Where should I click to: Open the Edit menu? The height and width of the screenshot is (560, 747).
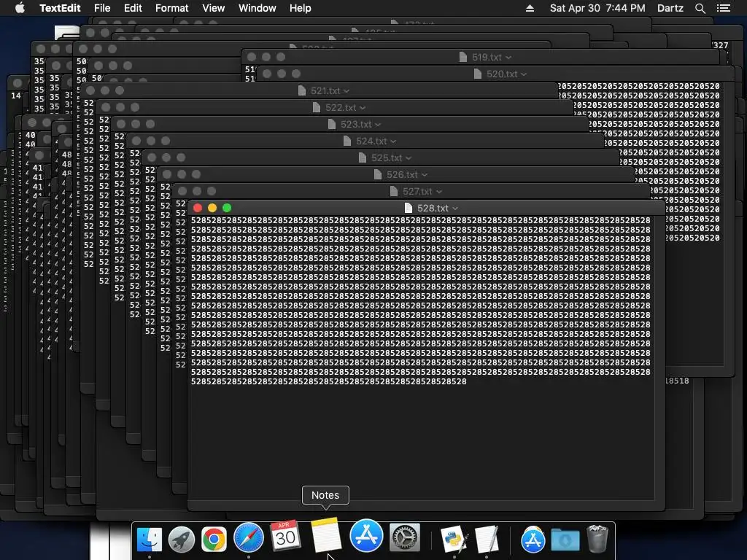(x=133, y=8)
